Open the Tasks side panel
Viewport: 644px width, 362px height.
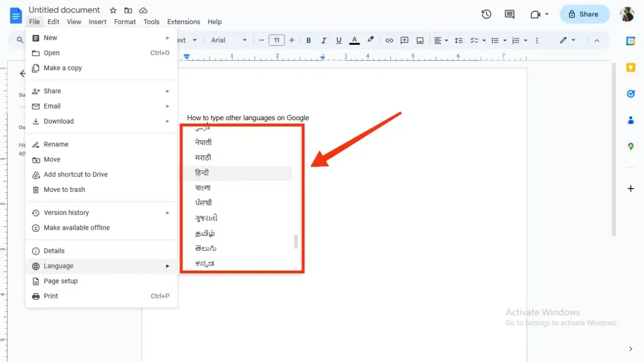631,94
